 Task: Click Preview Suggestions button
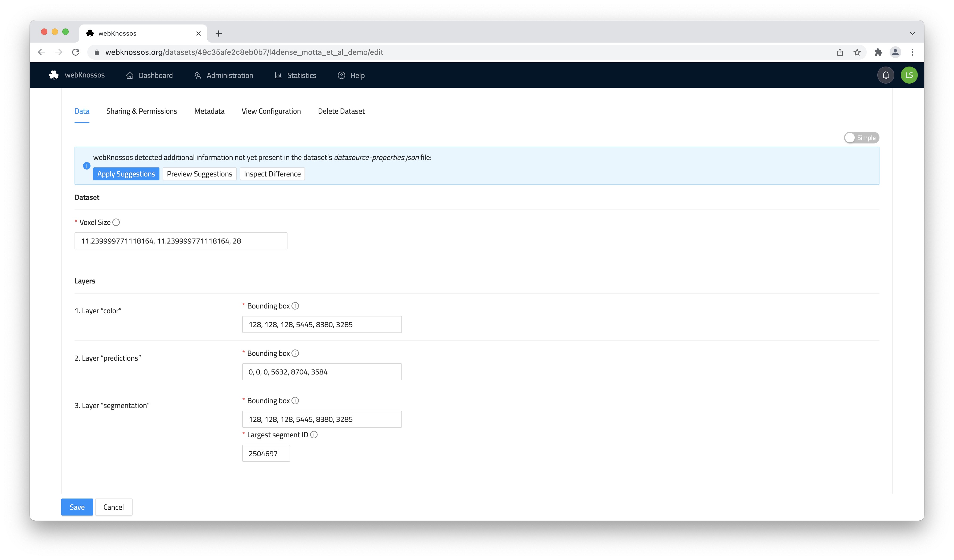click(x=199, y=174)
